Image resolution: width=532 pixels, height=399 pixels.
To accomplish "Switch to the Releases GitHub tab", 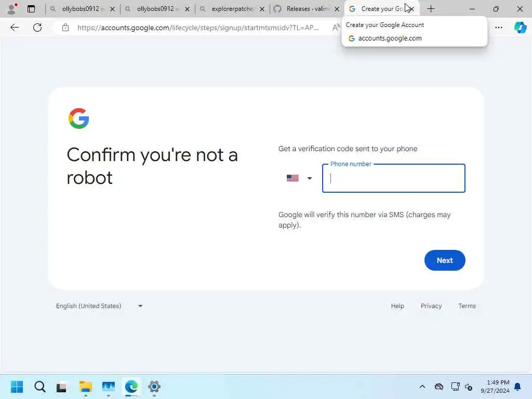I will pos(307,9).
